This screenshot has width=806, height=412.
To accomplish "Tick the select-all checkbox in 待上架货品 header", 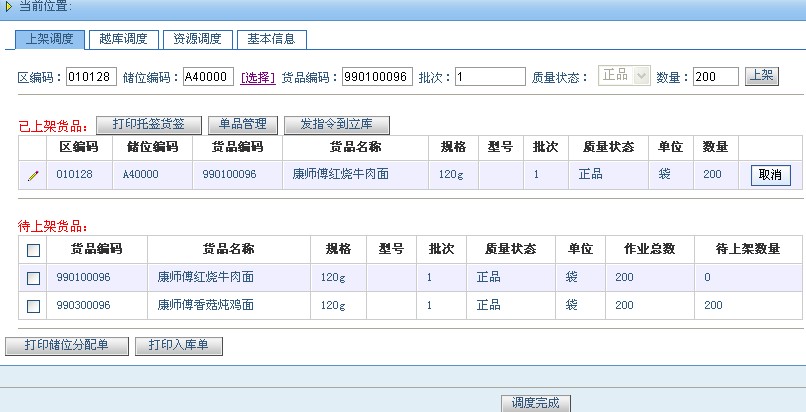I will click(x=33, y=250).
